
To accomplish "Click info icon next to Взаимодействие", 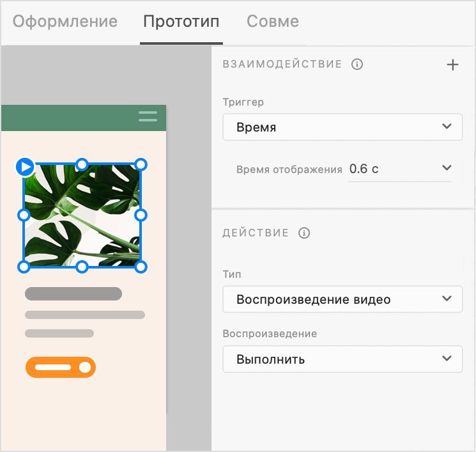I will [x=357, y=64].
